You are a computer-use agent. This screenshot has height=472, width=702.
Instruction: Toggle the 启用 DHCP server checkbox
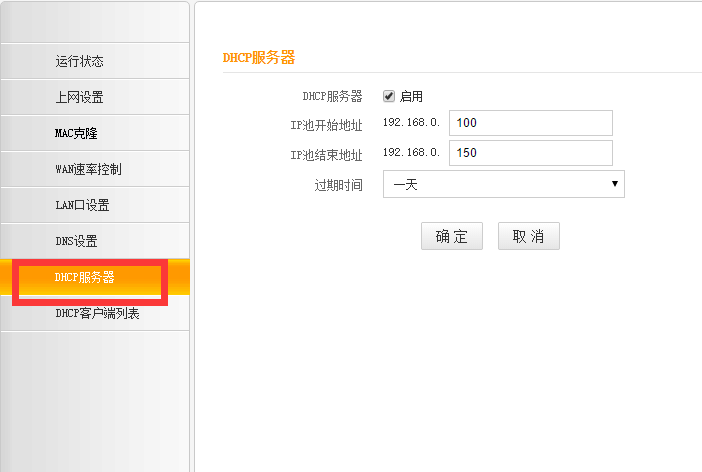389,96
